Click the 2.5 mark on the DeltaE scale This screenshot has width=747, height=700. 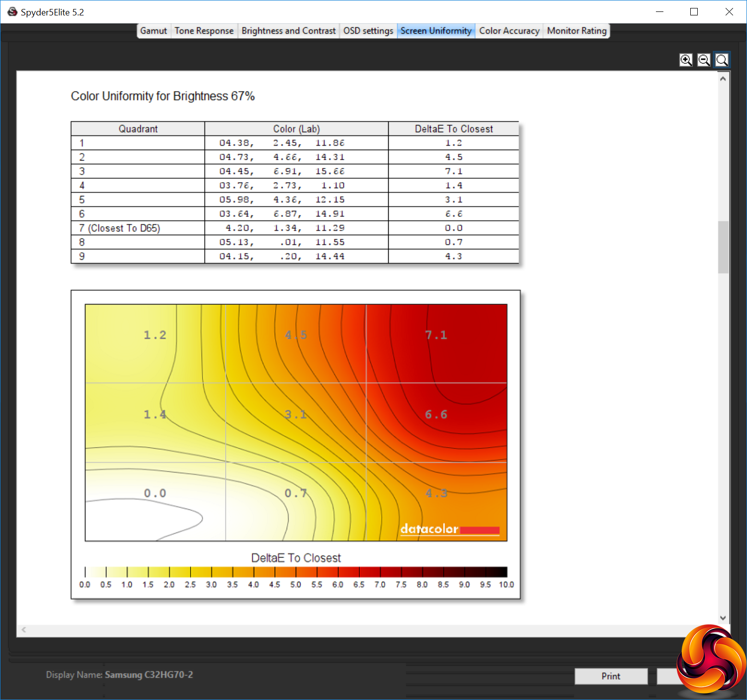pyautogui.click(x=190, y=585)
